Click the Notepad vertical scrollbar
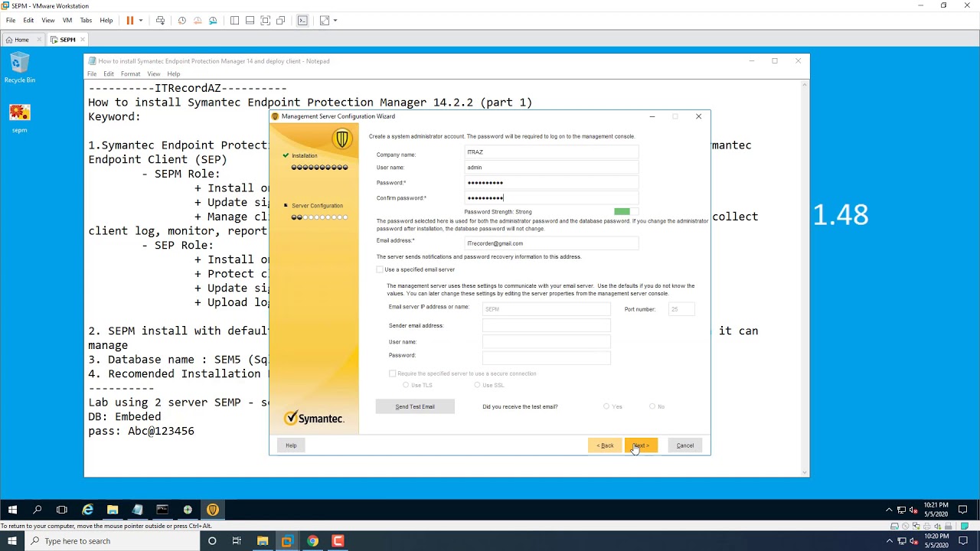The width and height of the screenshot is (980, 551). tap(805, 278)
